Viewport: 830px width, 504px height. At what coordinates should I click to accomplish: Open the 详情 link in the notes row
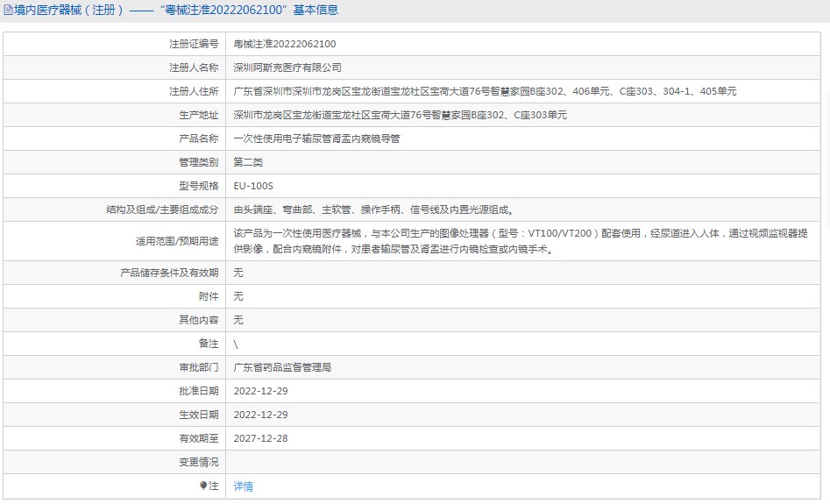[x=243, y=486]
